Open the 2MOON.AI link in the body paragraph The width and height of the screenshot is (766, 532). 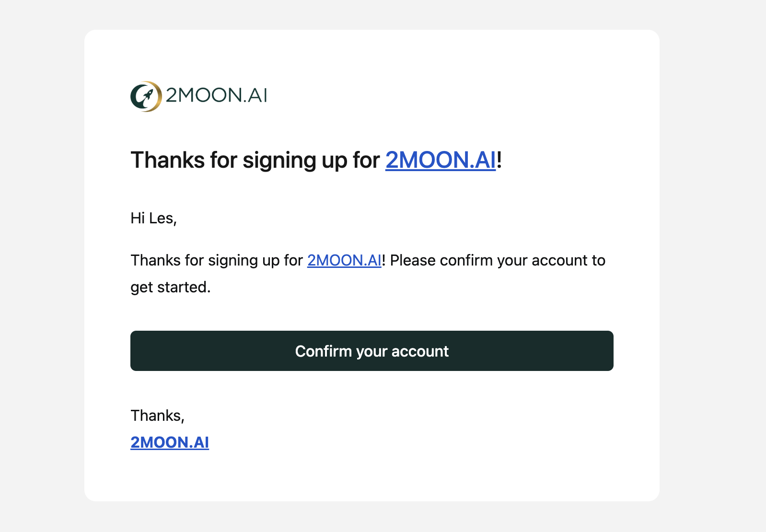(x=344, y=260)
